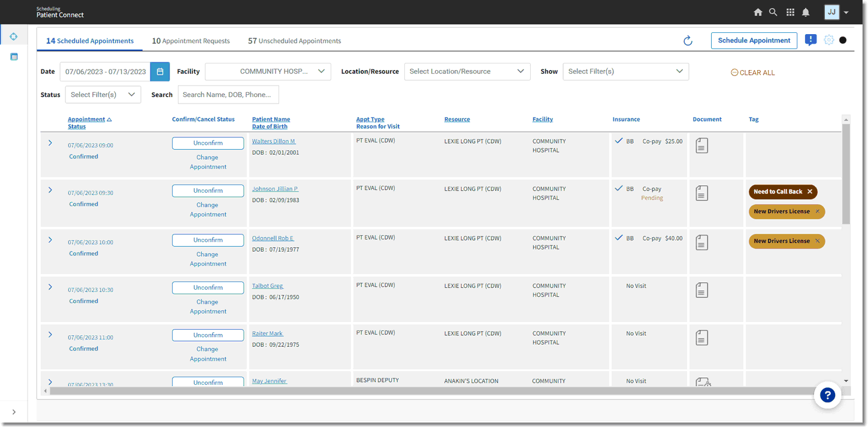
Task: Expand the left sidebar with bottom chevron
Action: point(14,412)
